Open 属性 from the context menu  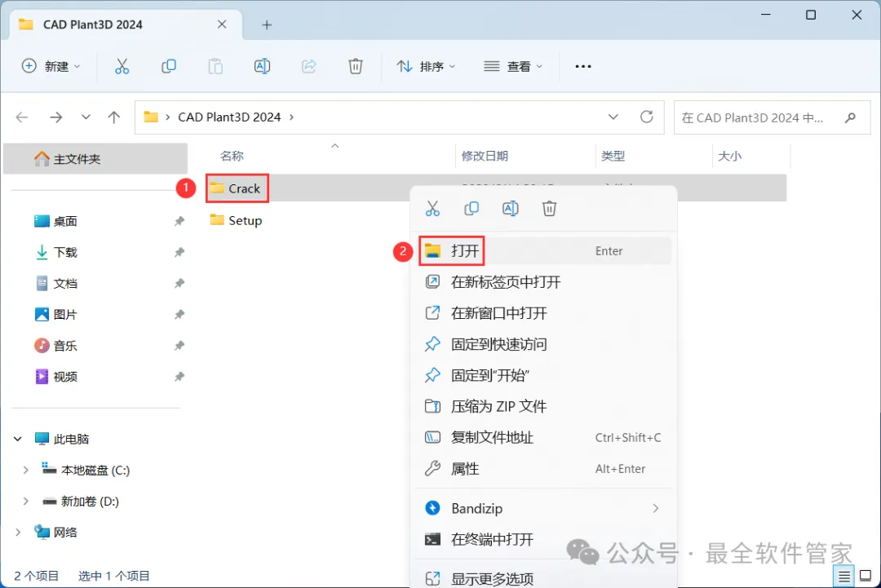pyautogui.click(x=542, y=468)
